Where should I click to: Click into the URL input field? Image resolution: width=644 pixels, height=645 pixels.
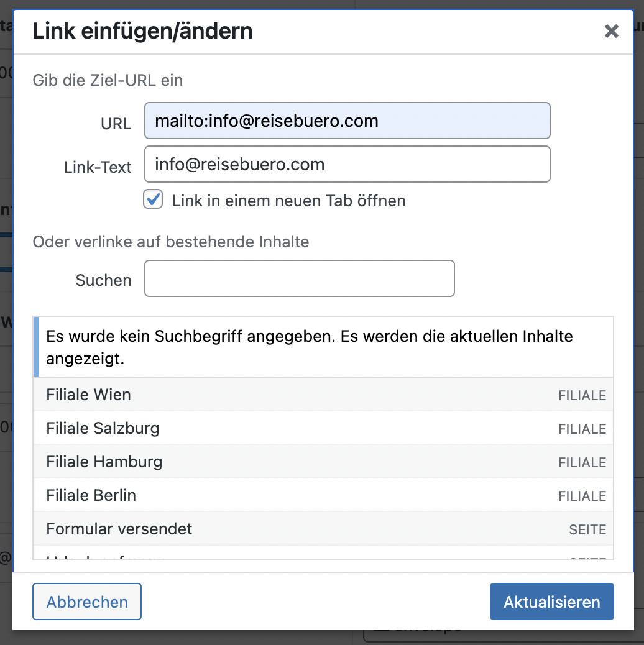click(347, 121)
